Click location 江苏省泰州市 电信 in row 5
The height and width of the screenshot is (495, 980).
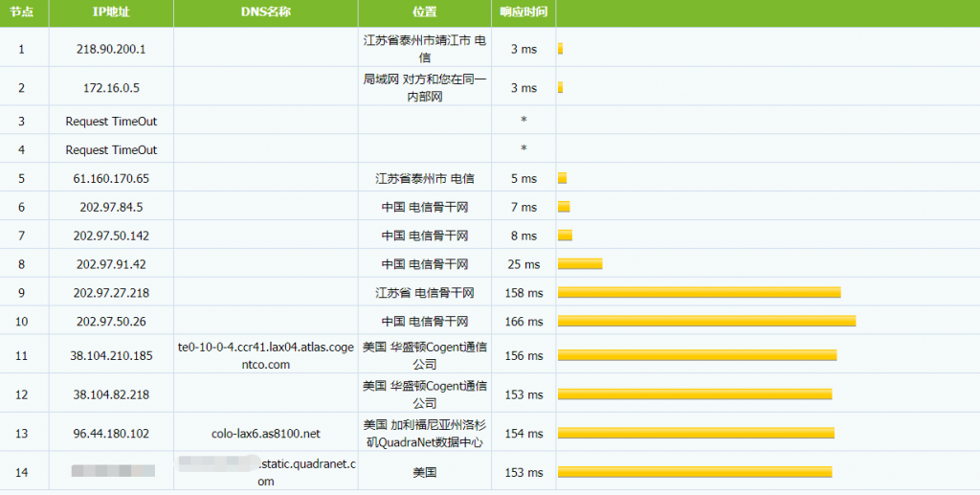coord(424,179)
